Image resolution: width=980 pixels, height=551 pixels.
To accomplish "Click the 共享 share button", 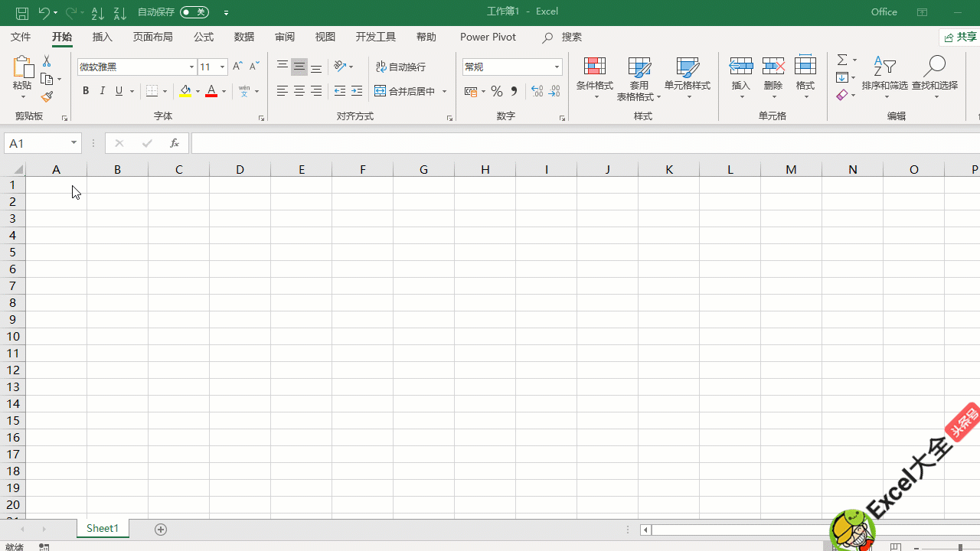I will [961, 37].
